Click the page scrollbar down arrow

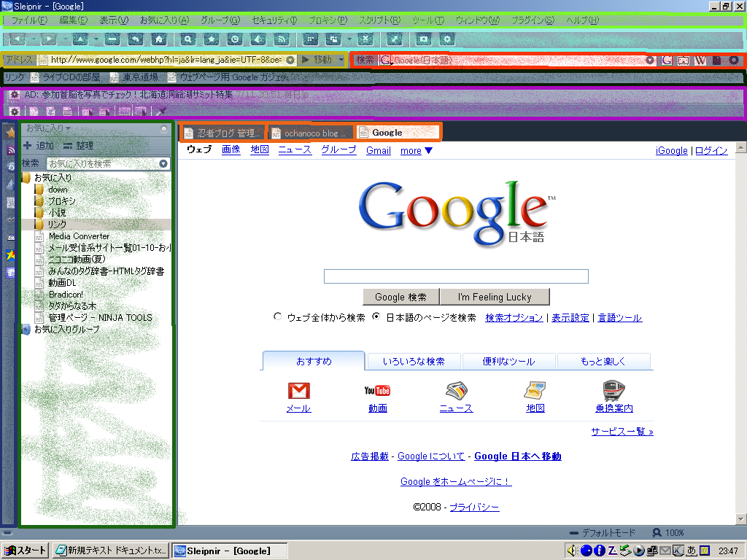click(x=741, y=519)
